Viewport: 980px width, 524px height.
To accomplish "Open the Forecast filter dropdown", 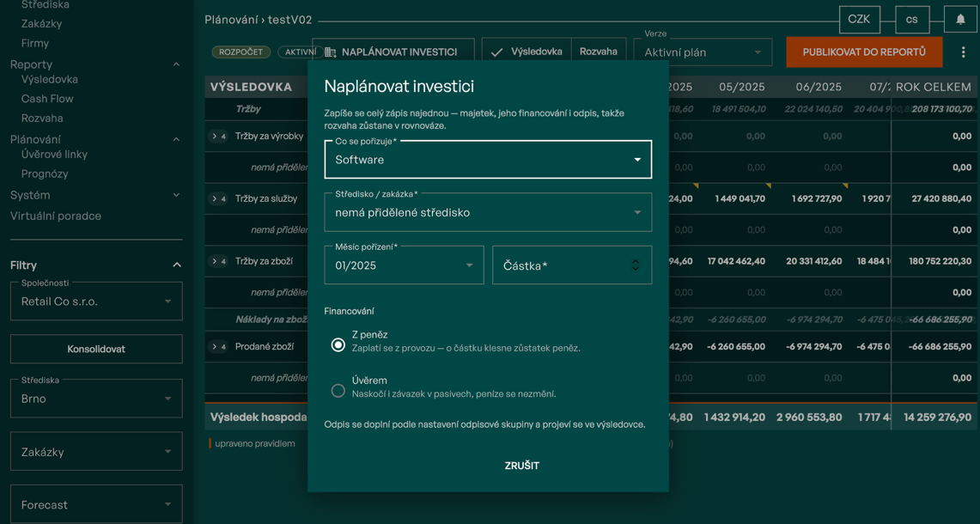I will click(96, 504).
